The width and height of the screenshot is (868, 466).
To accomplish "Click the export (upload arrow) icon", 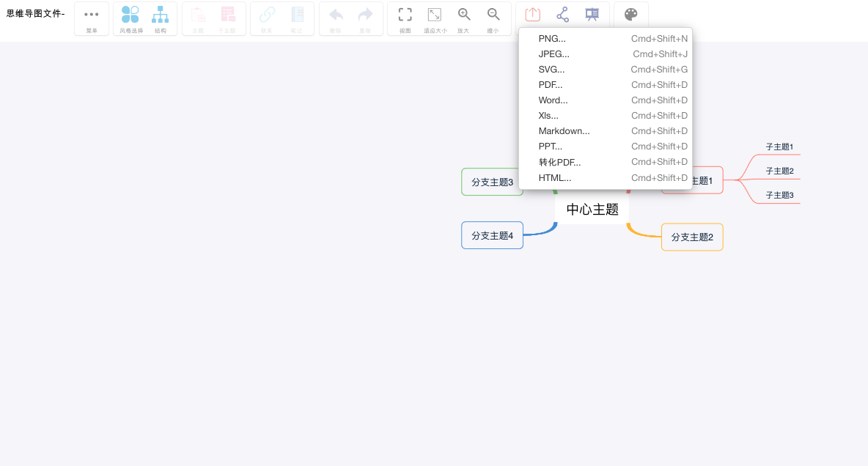I will (x=532, y=13).
